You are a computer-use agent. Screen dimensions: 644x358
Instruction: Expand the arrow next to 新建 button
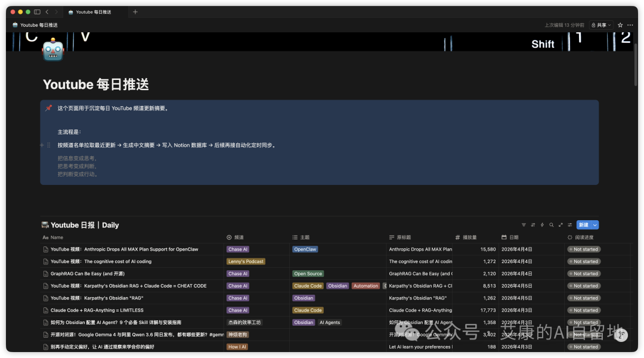pyautogui.click(x=595, y=225)
